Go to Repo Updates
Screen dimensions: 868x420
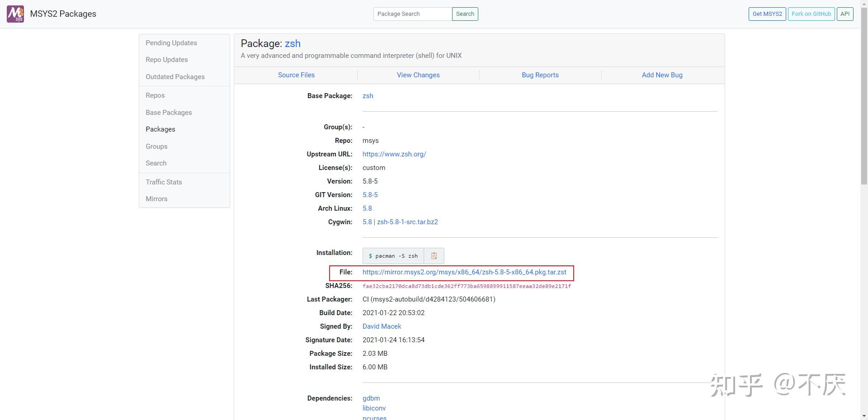(x=166, y=60)
